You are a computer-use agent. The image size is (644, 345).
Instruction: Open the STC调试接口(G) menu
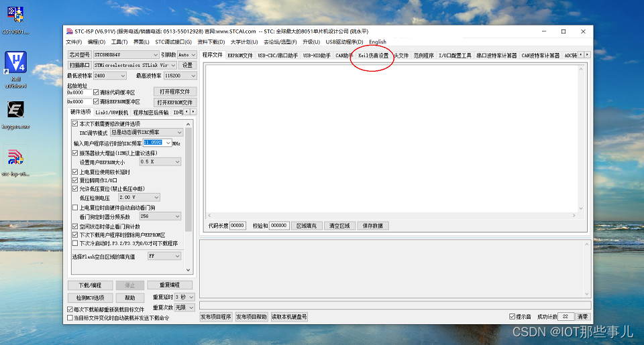[173, 42]
